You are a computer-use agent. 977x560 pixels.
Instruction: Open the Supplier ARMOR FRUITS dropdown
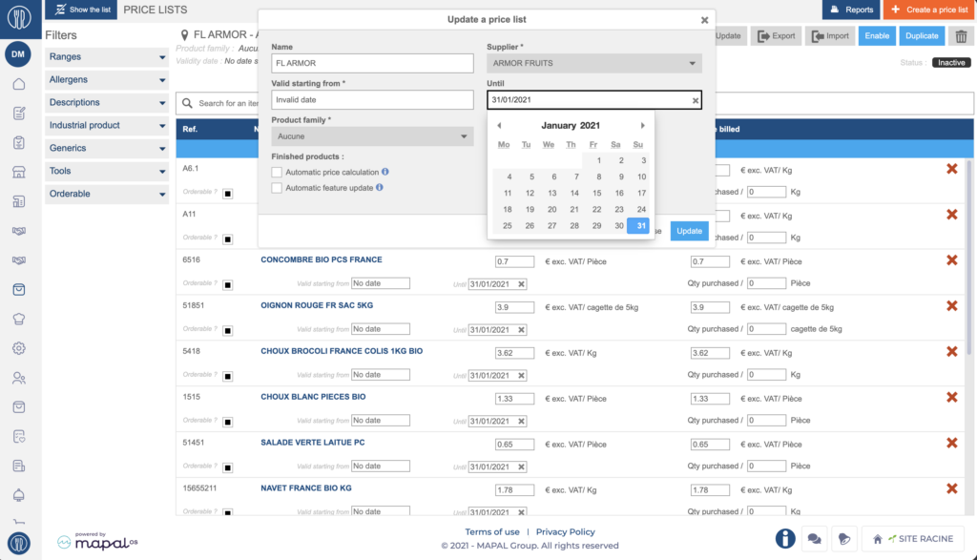coord(593,63)
